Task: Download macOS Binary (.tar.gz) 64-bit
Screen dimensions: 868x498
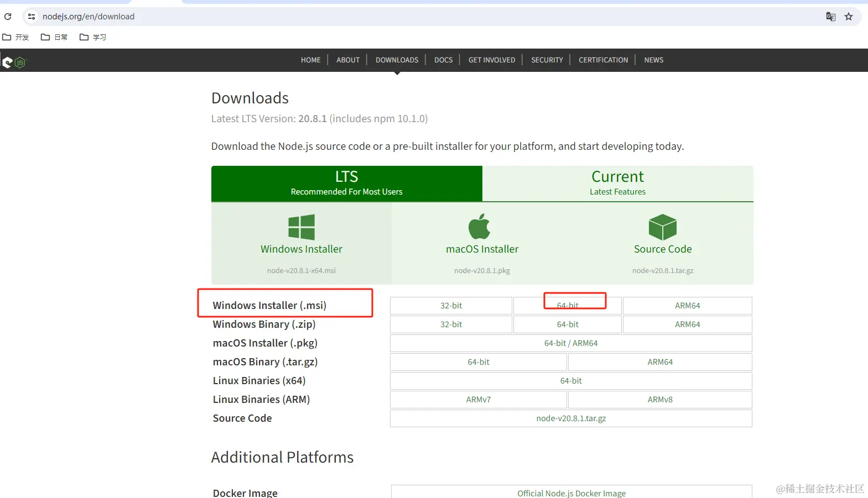Action: pos(479,362)
